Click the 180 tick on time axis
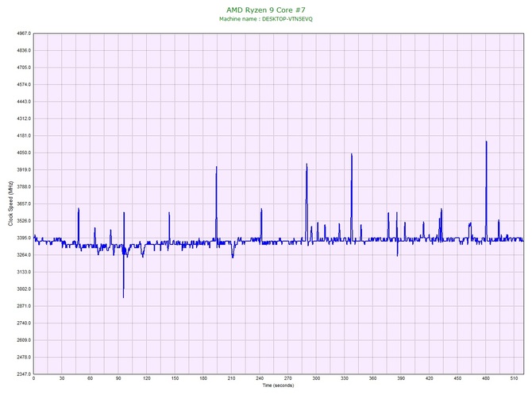The height and width of the screenshot is (399, 532). [x=203, y=378]
